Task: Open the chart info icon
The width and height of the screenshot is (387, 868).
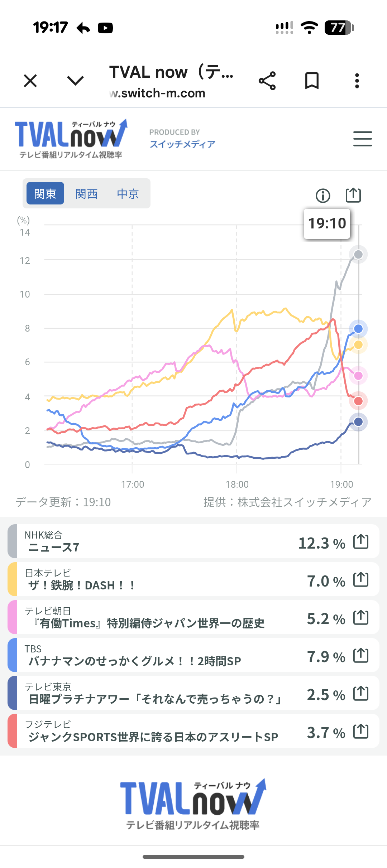Action: pos(323,196)
